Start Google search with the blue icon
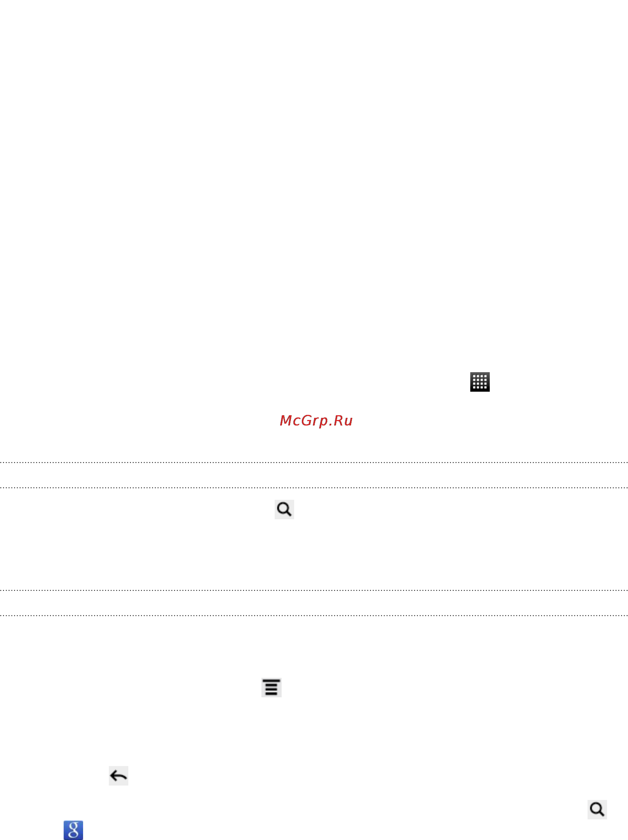Screen dimensions: 628x840 click(73, 830)
